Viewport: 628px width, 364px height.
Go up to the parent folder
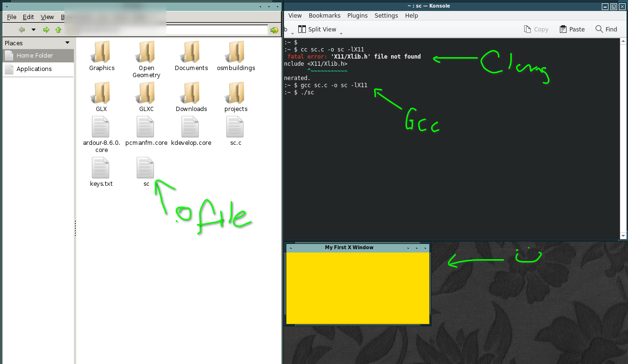click(58, 30)
